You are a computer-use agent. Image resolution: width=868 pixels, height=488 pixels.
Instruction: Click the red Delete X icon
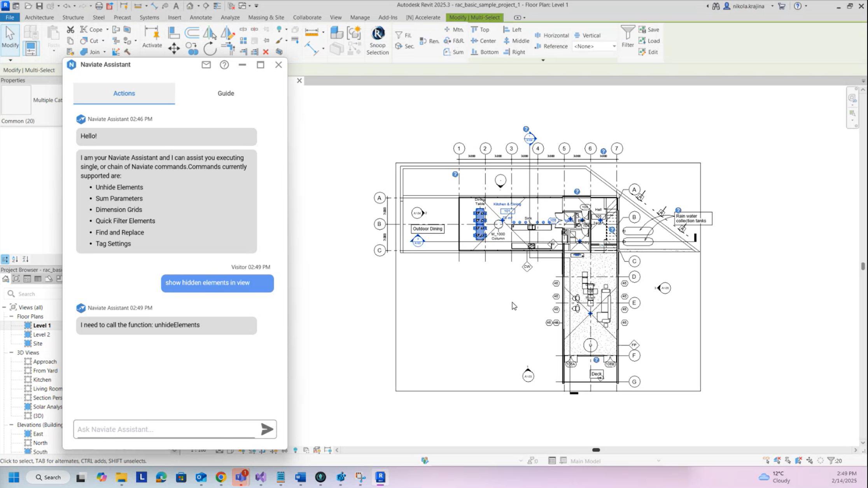[x=266, y=52]
